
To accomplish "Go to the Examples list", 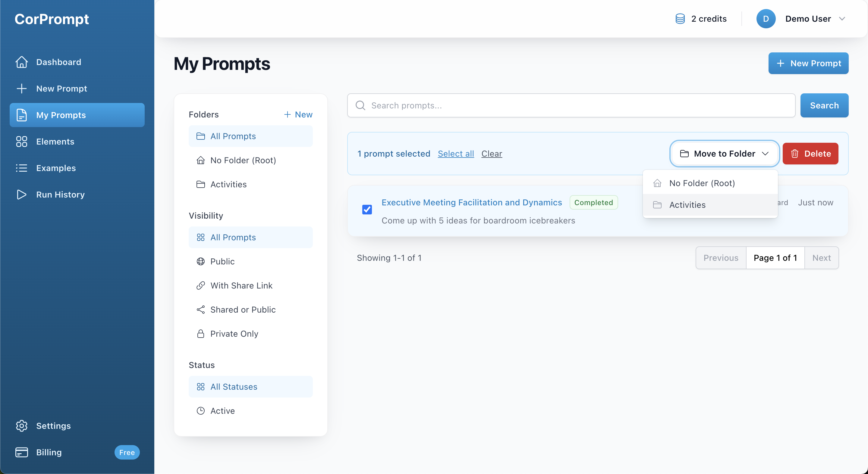I will coord(55,168).
